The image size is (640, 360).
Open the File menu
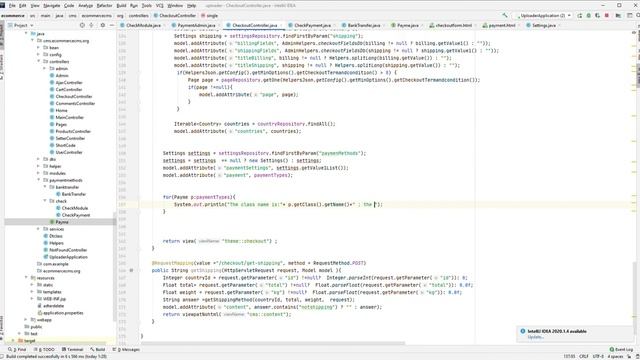[12, 6]
